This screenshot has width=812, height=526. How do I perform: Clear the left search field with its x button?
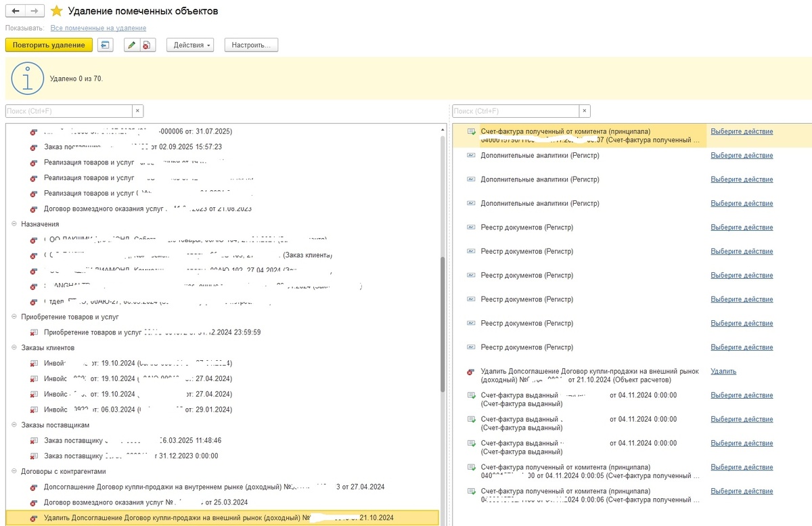[137, 111]
